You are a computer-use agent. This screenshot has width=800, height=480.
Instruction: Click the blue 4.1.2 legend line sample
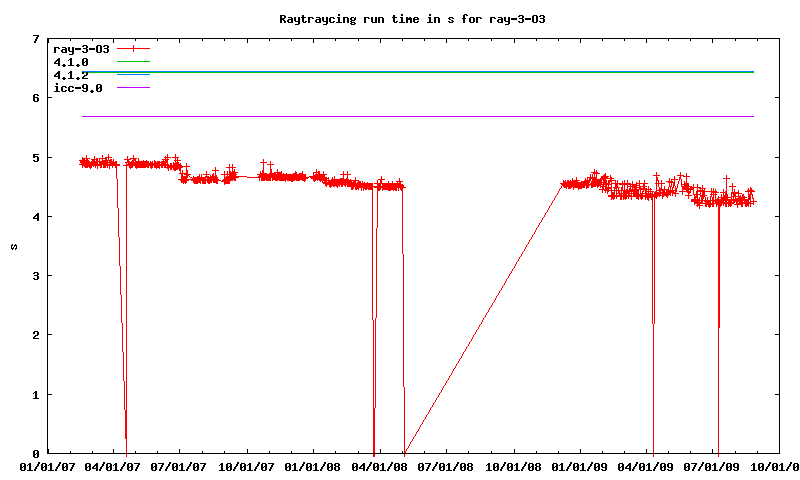133,75
